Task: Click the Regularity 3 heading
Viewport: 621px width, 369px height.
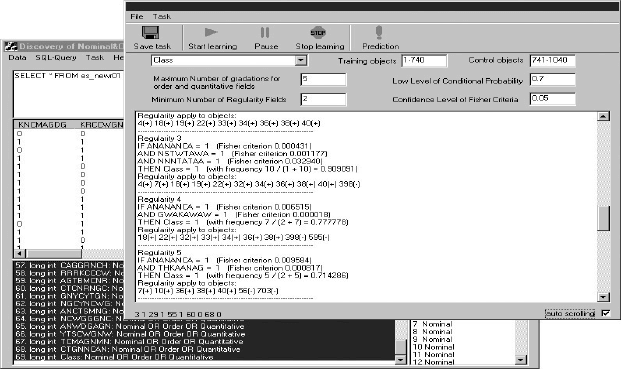Action: point(159,138)
